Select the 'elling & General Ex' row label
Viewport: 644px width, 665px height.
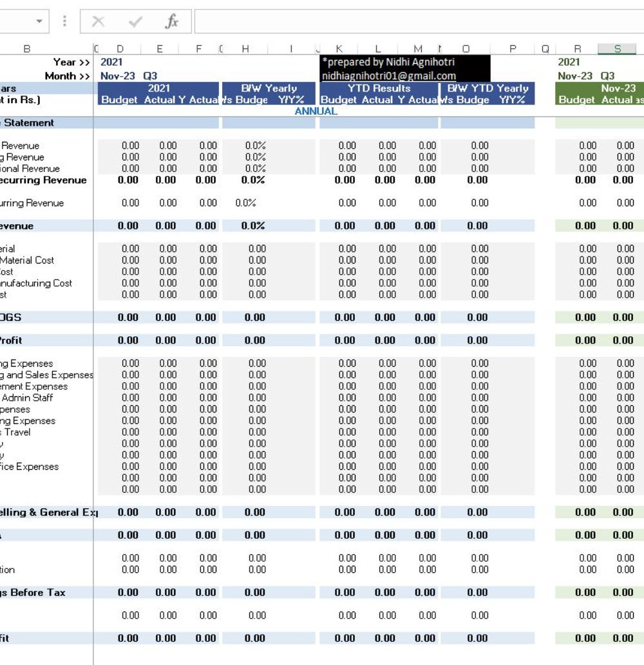tap(49, 512)
